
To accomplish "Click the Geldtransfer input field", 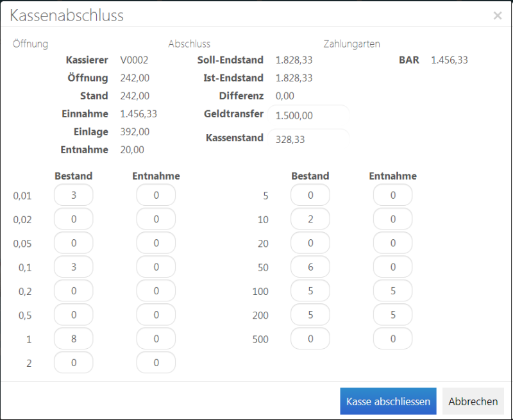I will 310,115.
